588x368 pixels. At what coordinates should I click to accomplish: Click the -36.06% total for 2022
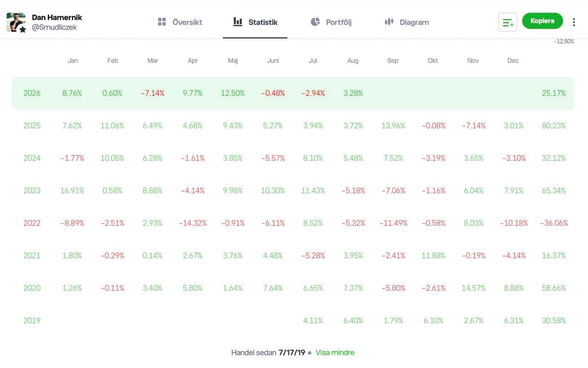[x=554, y=223]
